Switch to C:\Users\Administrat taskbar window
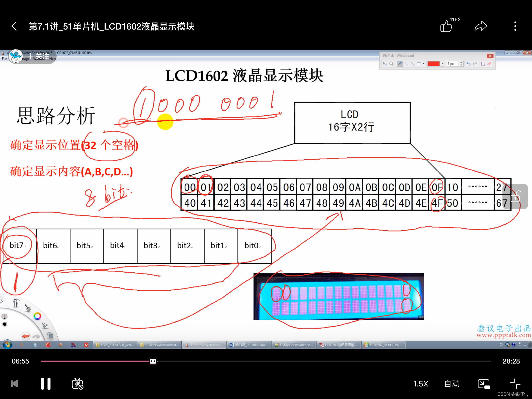The width and height of the screenshot is (532, 399). (x=160, y=345)
